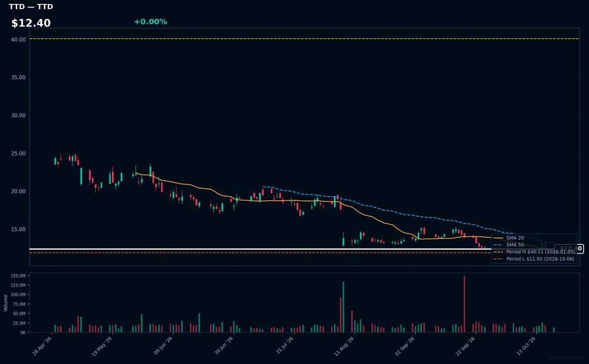Select the 13 Oct '26 date label
589x364 pixels.
[x=527, y=346]
